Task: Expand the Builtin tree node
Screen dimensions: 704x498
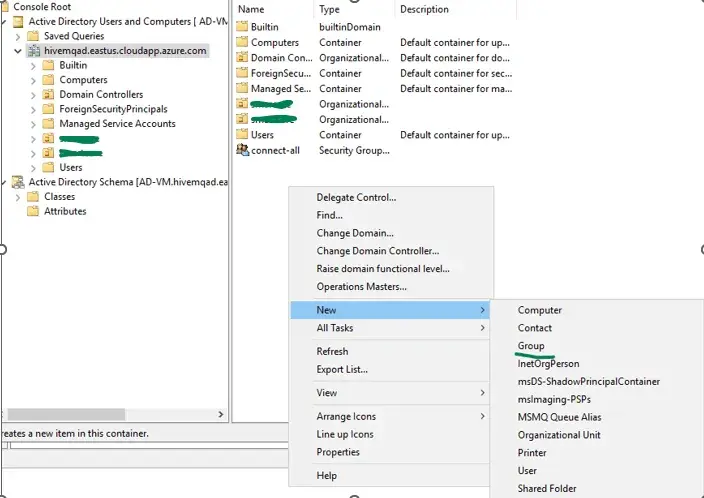Action: tap(33, 66)
